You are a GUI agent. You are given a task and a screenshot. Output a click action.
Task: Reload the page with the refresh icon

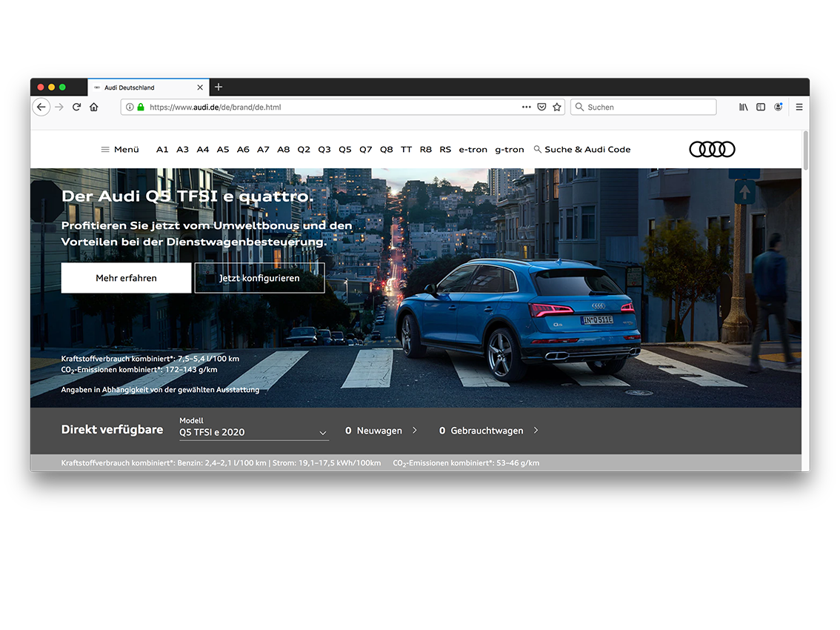click(76, 107)
